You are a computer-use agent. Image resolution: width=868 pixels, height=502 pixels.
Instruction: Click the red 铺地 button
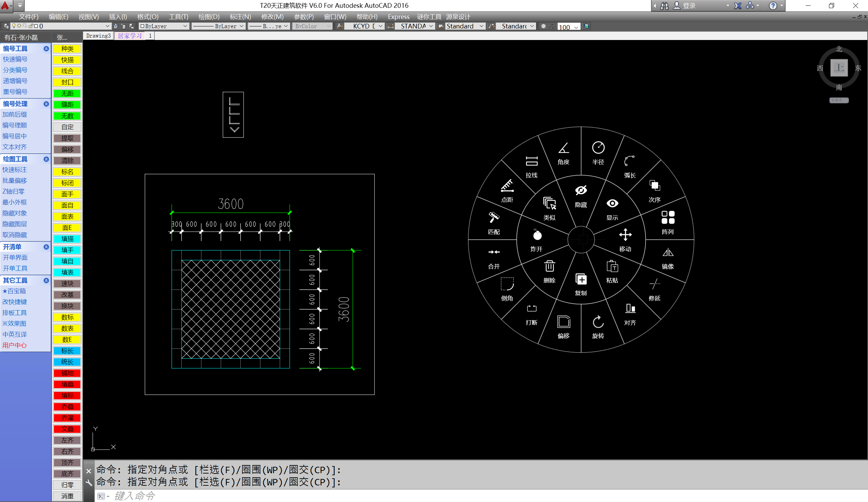67,373
